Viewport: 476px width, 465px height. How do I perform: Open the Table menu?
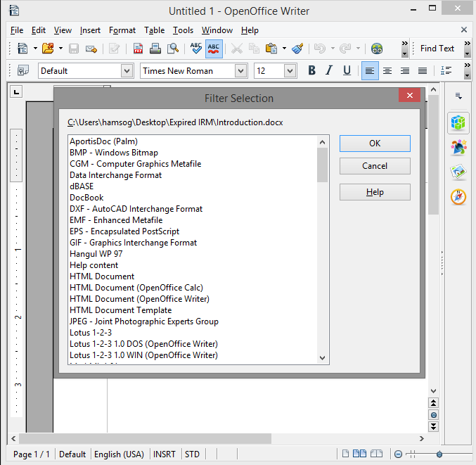point(155,30)
